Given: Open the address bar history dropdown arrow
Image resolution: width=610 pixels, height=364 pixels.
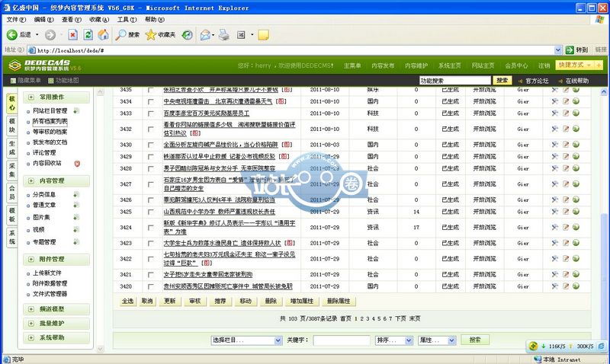Looking at the screenshot, I should (558, 49).
